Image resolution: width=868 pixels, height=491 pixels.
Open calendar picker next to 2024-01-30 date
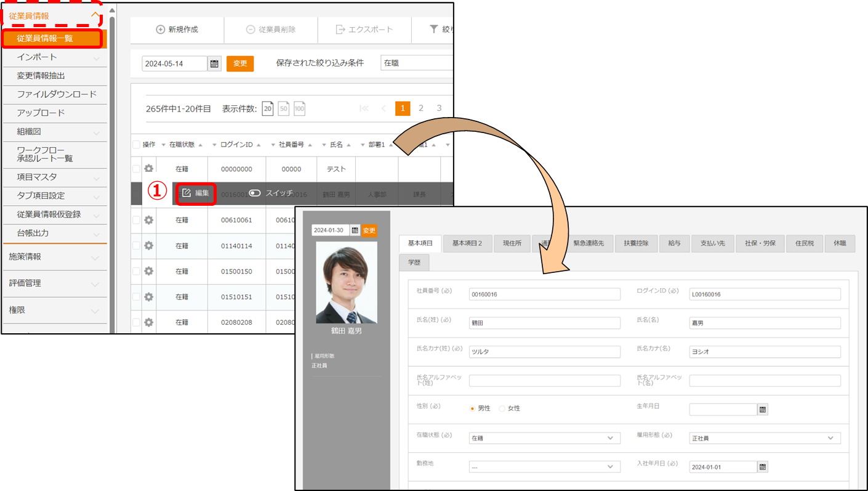pyautogui.click(x=355, y=230)
